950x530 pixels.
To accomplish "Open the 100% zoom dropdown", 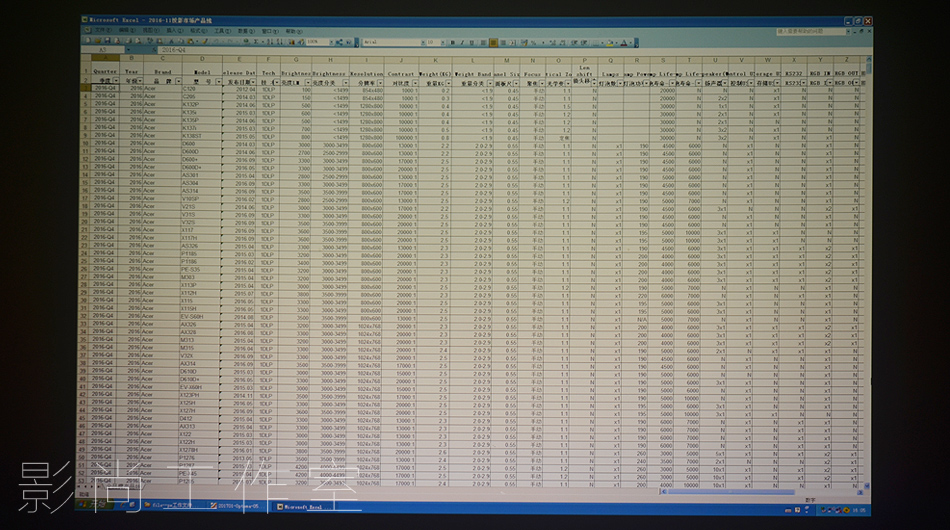I will [x=329, y=42].
